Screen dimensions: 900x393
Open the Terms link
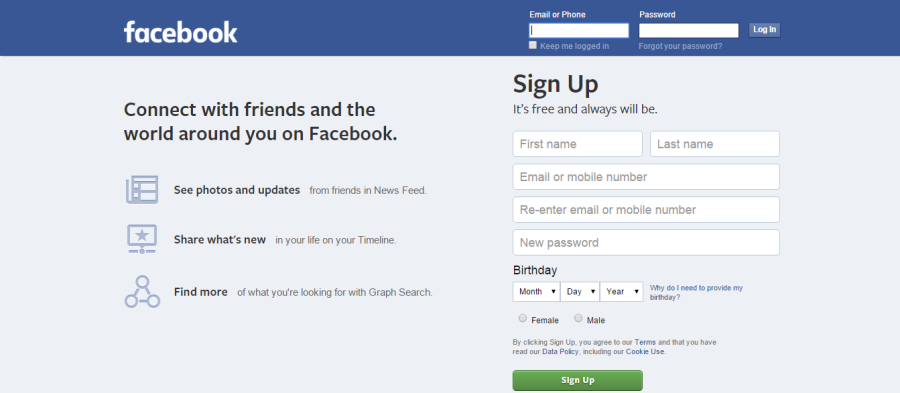[x=645, y=343]
